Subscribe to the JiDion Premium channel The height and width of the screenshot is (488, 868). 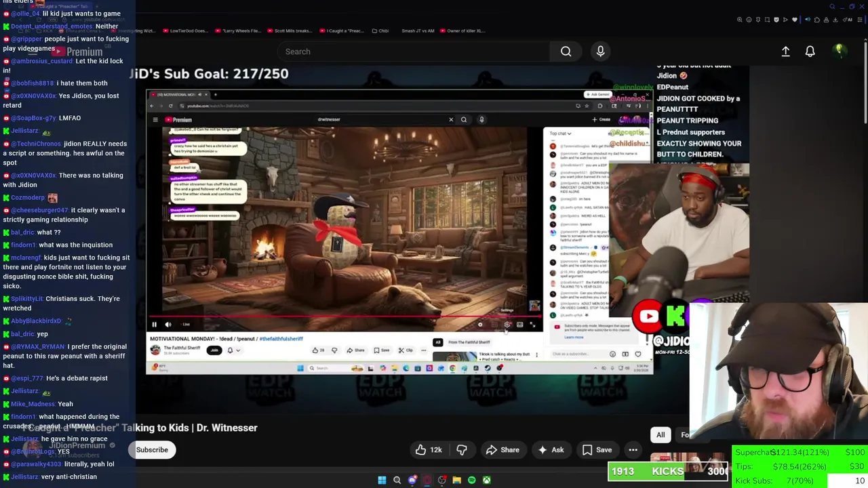tap(152, 450)
